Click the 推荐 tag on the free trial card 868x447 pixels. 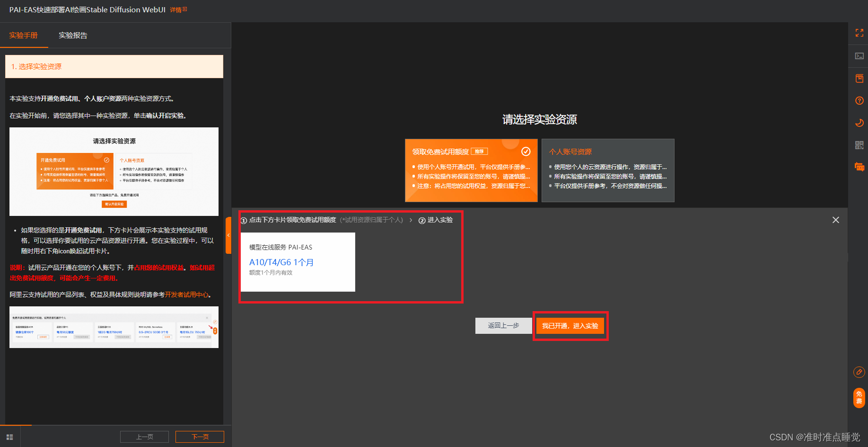pyautogui.click(x=479, y=152)
